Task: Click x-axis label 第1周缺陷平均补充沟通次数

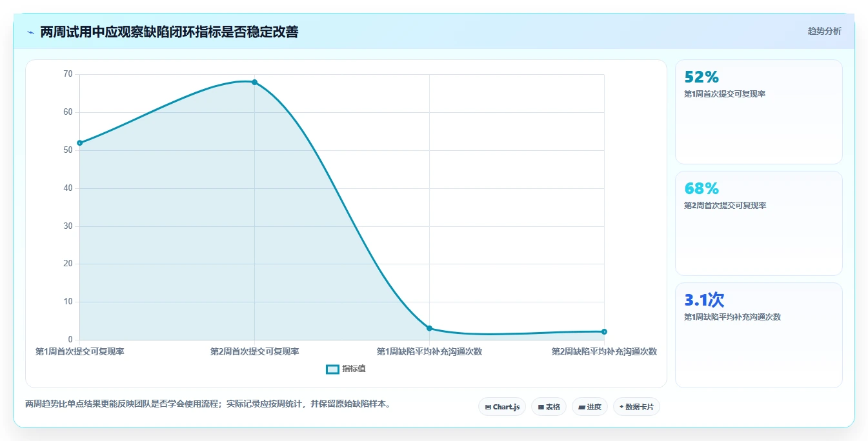Action: pyautogui.click(x=429, y=352)
